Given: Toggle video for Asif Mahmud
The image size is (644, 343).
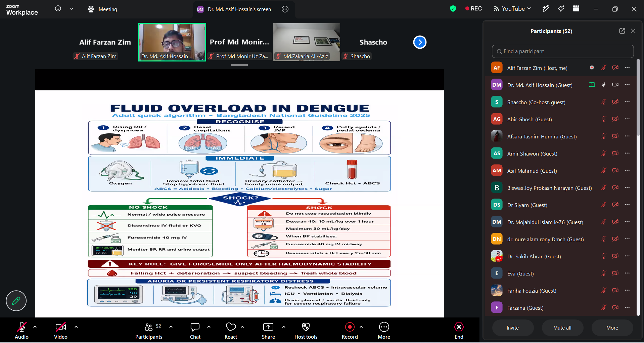Looking at the screenshot, I should [x=615, y=170].
